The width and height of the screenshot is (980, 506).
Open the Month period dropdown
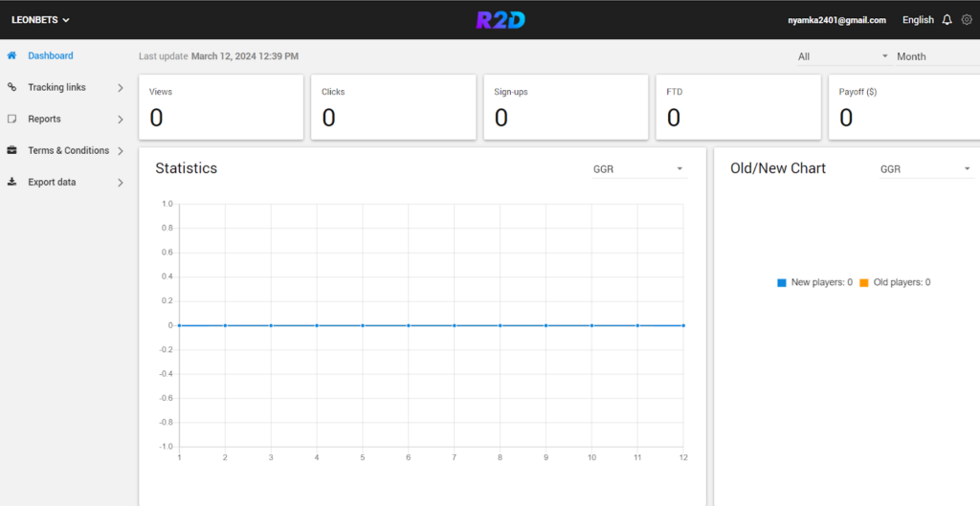(938, 56)
